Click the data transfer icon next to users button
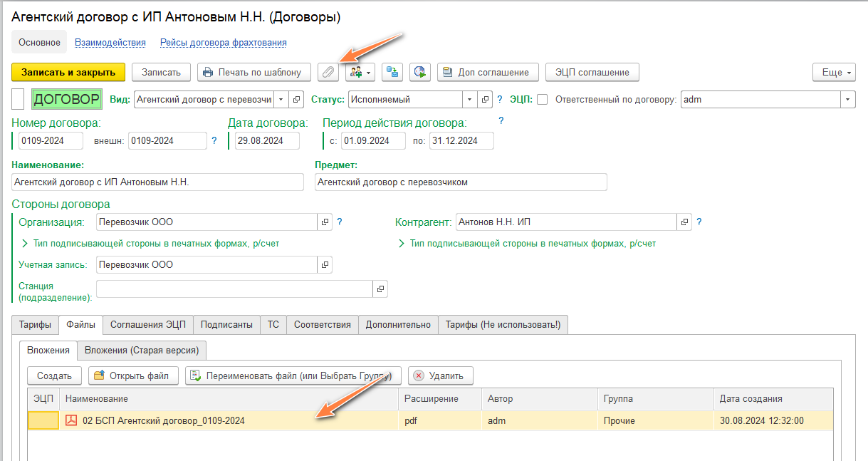This screenshot has height=461, width=868. (x=392, y=72)
